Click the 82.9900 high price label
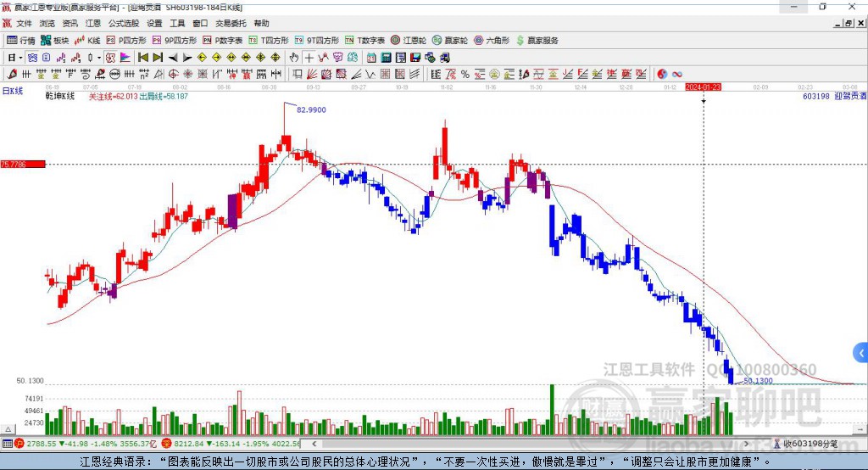Image resolution: width=868 pixels, height=470 pixels. [311, 109]
